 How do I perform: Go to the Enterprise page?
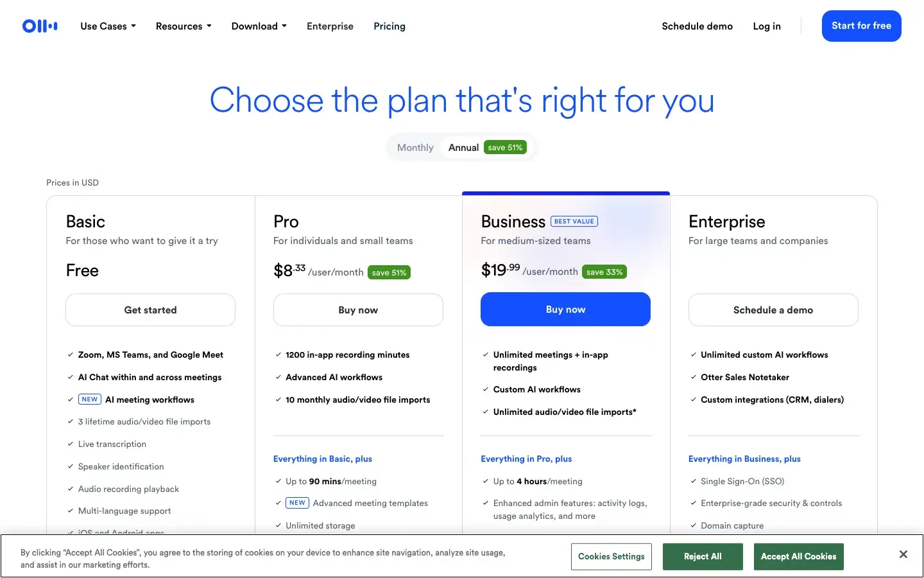click(330, 26)
